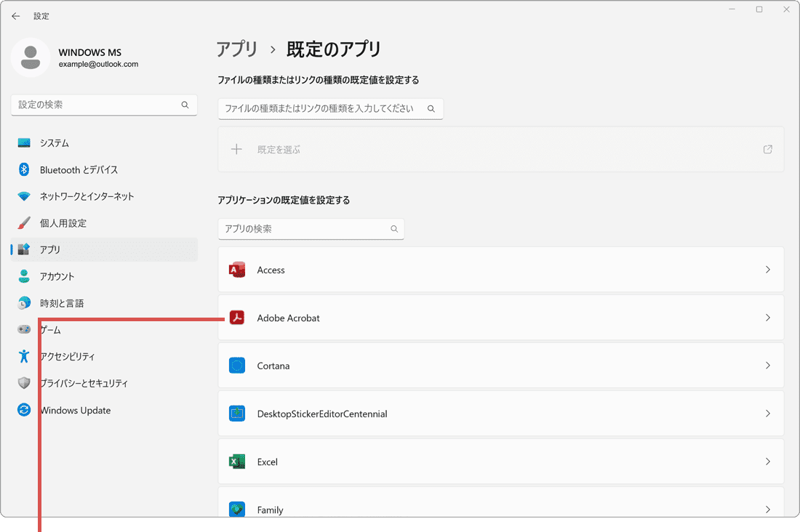Click the Excel app icon
800x532 pixels.
pos(236,462)
